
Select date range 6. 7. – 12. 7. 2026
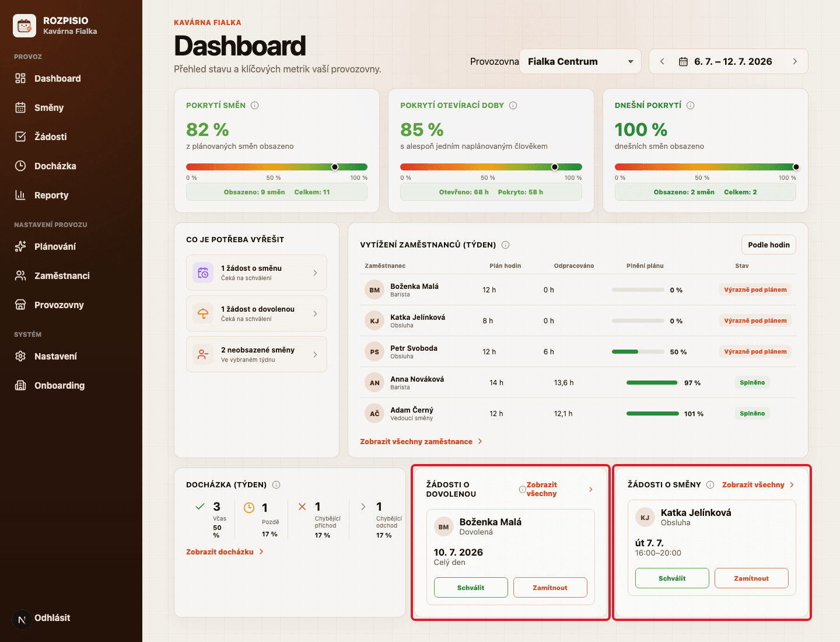(x=733, y=61)
